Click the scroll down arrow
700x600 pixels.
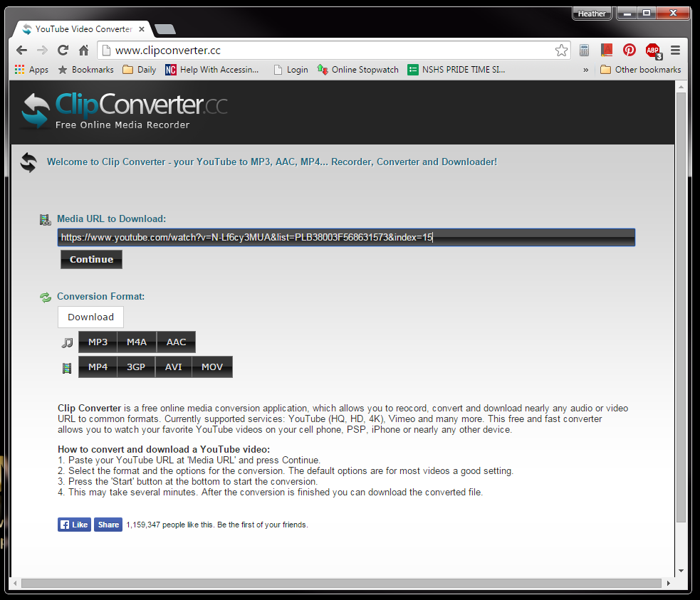681,571
